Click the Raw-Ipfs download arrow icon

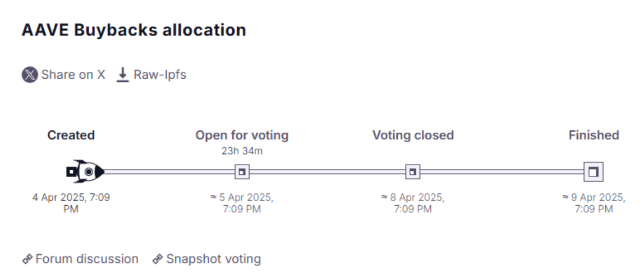(122, 75)
